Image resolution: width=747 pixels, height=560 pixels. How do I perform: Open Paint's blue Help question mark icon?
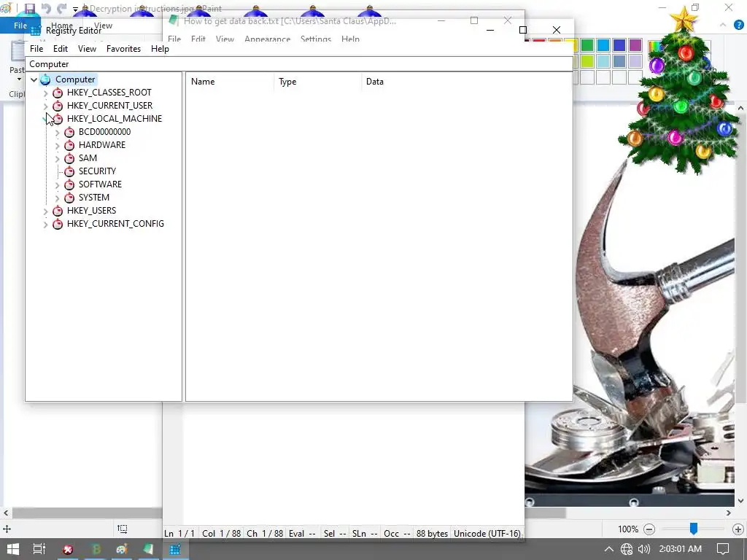click(738, 26)
